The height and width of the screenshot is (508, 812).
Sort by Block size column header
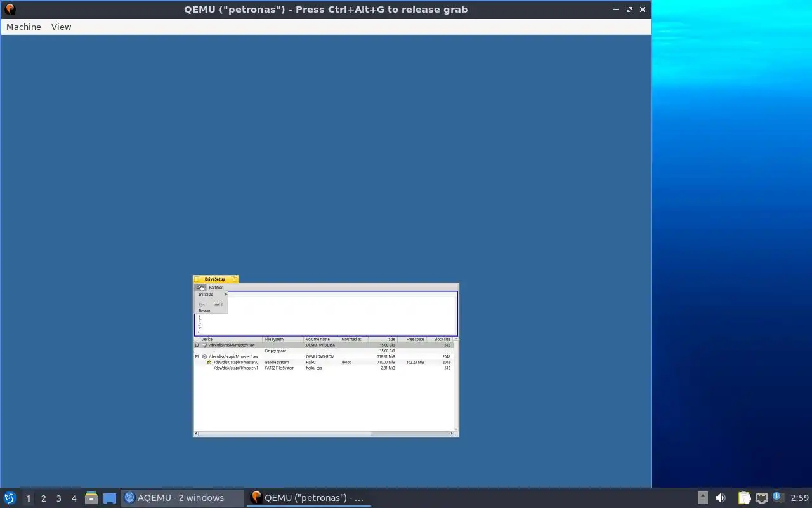(440, 339)
